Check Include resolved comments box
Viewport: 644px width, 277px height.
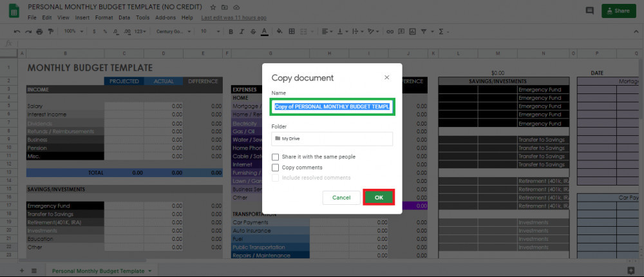(x=275, y=178)
